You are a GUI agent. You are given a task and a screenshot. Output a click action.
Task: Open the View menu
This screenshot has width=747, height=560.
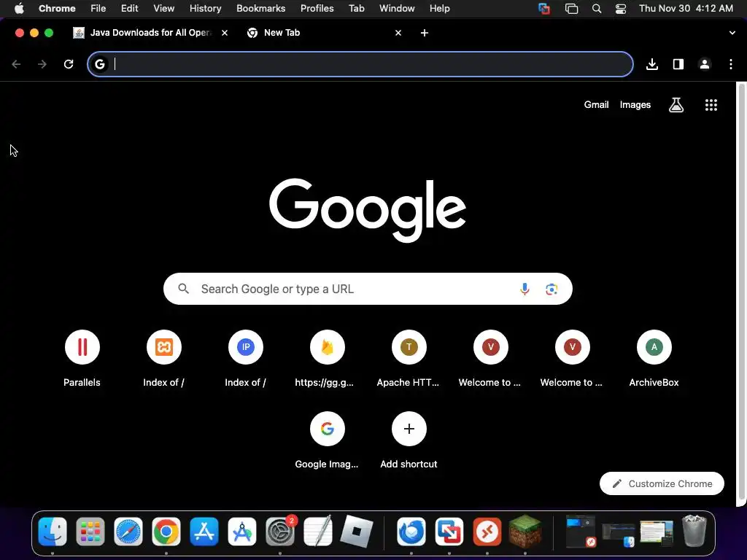click(164, 9)
